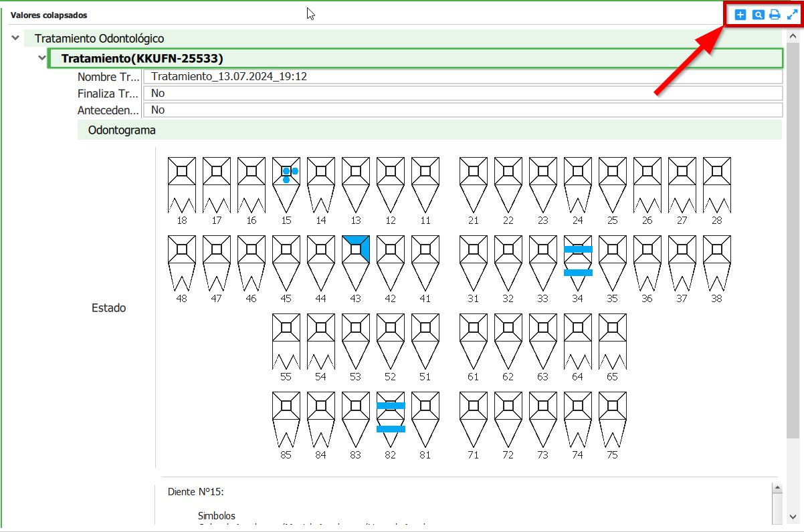This screenshot has height=532, width=804.
Task: Collapse the Tratamiento Odontológico section
Action: coord(15,39)
